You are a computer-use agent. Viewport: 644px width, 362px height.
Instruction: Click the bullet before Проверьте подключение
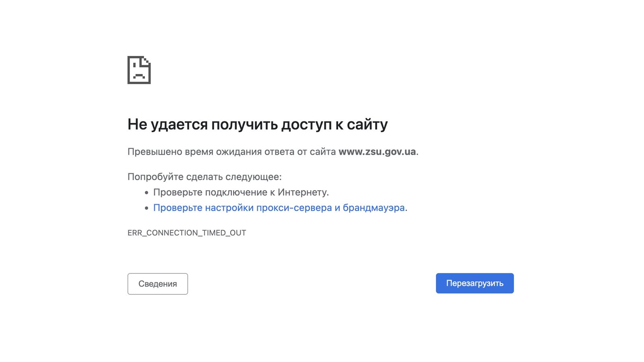tap(147, 193)
